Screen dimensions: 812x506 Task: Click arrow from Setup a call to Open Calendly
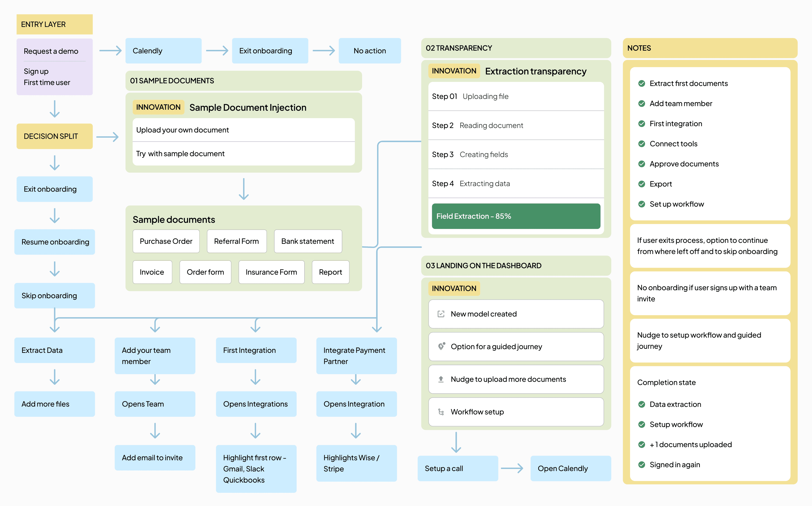(x=512, y=468)
